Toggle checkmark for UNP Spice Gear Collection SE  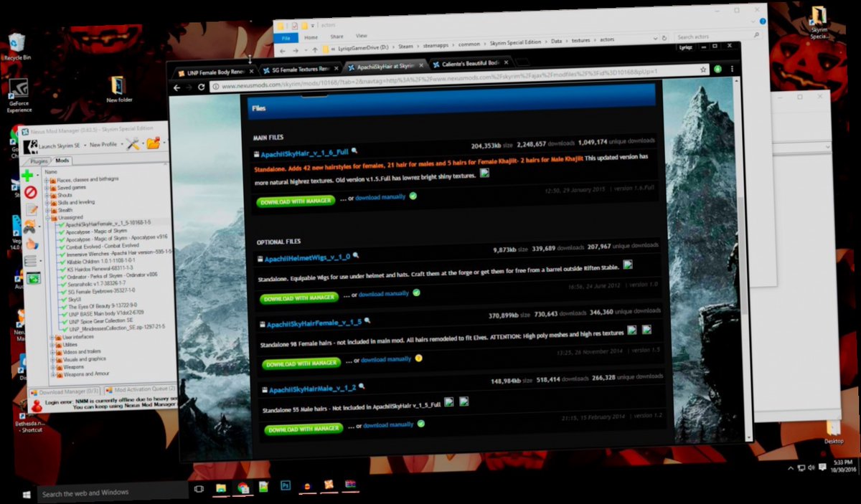[65, 322]
